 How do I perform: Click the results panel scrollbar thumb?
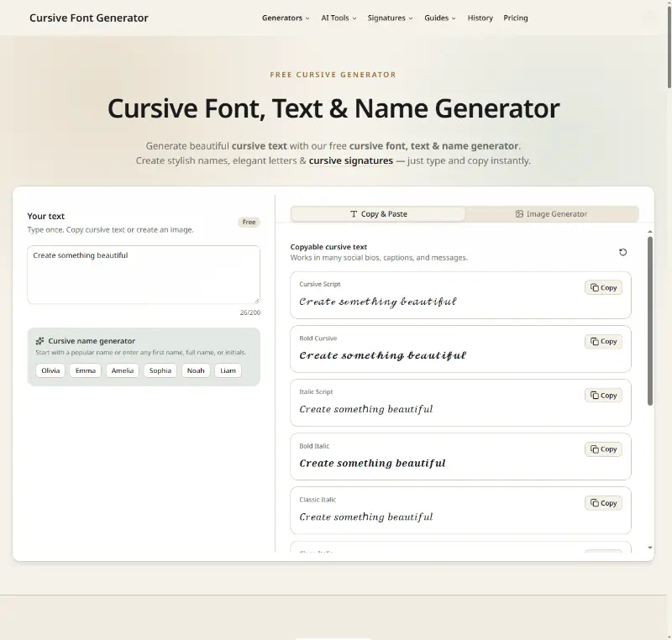pyautogui.click(x=649, y=322)
